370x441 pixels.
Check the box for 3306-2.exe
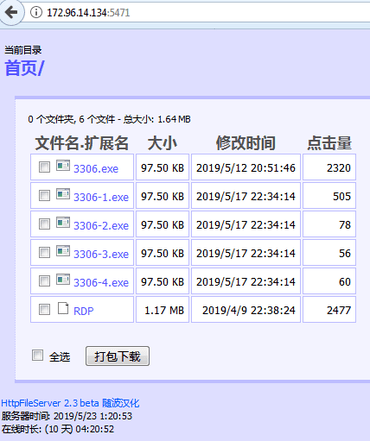(x=44, y=224)
